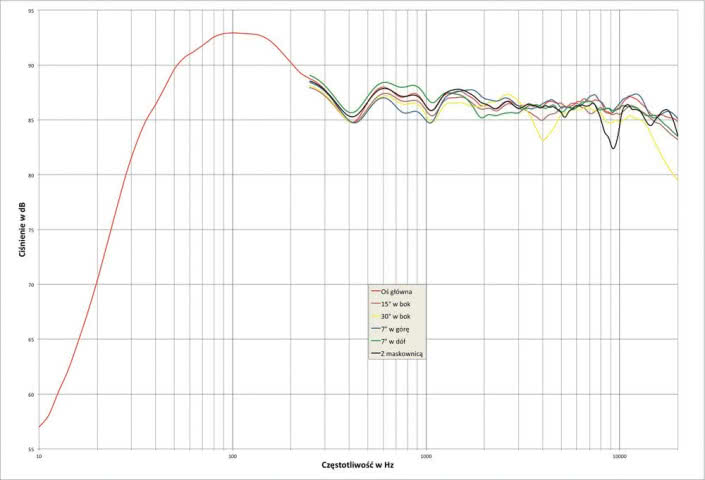Select the 95 label on the vertical axis
Viewport: 705px width, 480px height.
point(30,11)
